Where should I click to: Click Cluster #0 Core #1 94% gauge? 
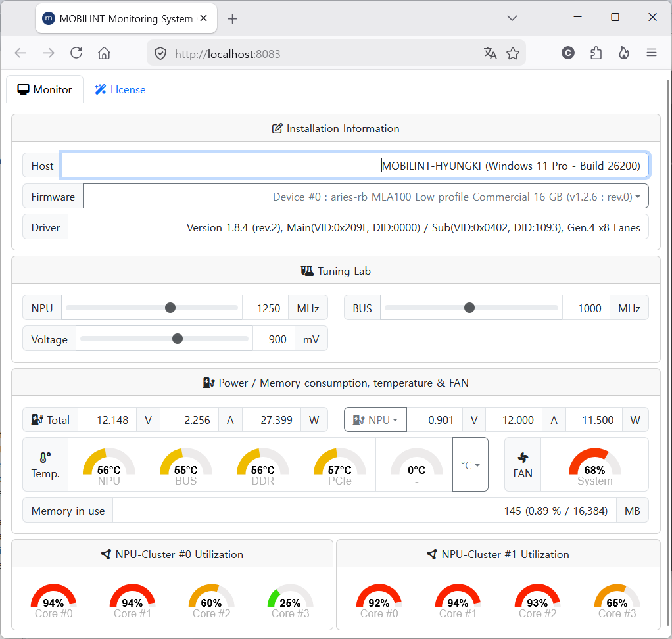(x=132, y=602)
